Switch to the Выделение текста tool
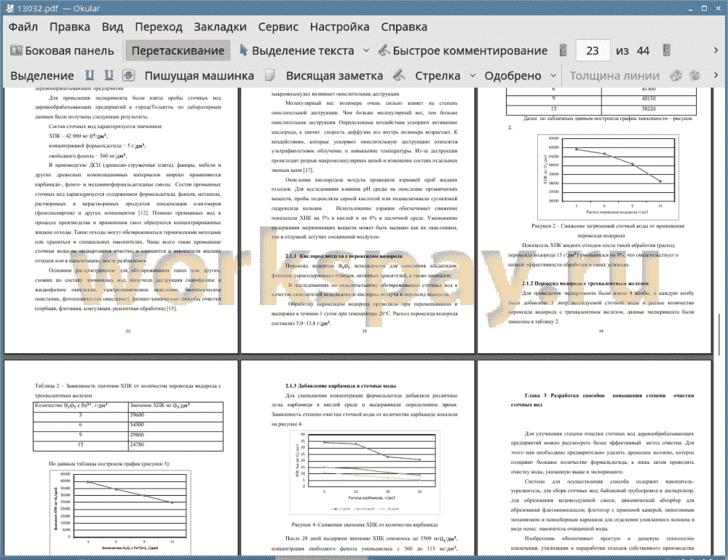This screenshot has width=728, height=560. click(x=297, y=51)
